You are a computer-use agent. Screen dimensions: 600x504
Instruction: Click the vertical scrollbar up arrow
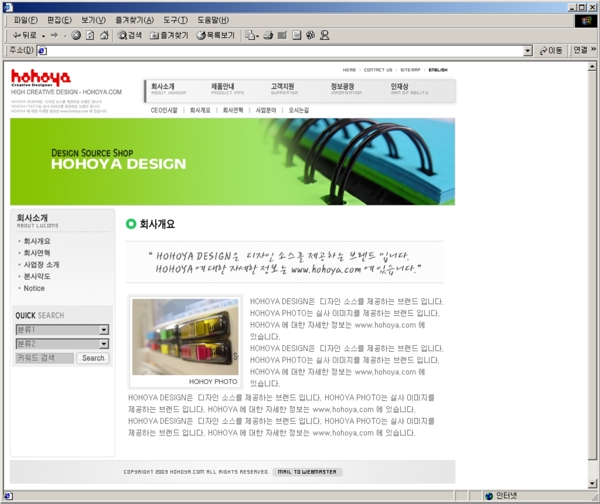592,67
